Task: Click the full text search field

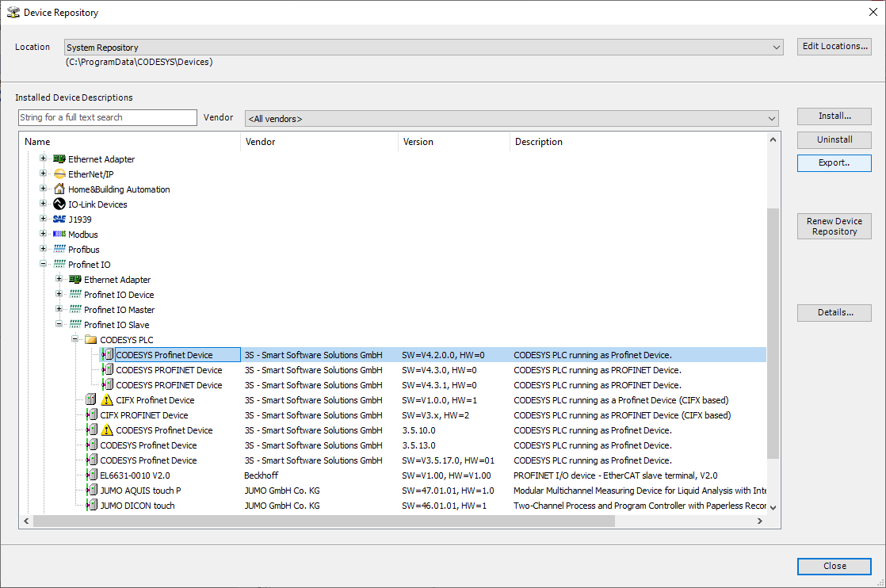Action: coord(107,118)
